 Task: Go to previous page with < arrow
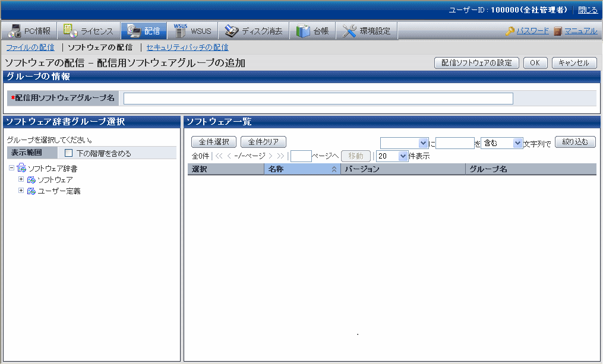pyautogui.click(x=229, y=156)
